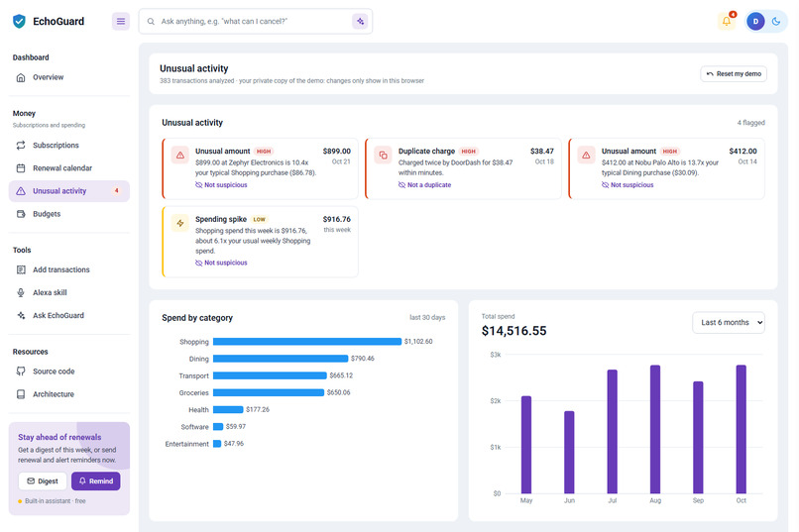Click the Add transactions receipt icon
Image resolution: width=799 pixels, height=532 pixels.
[x=21, y=269]
